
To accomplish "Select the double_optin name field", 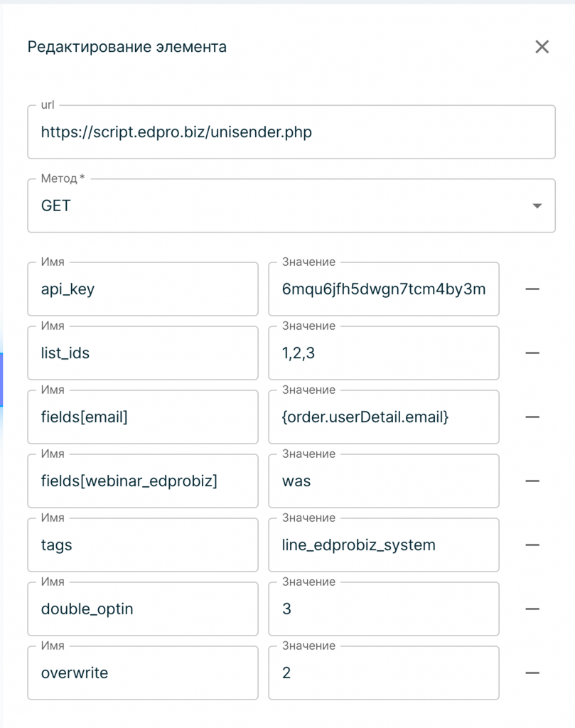I will [x=143, y=609].
